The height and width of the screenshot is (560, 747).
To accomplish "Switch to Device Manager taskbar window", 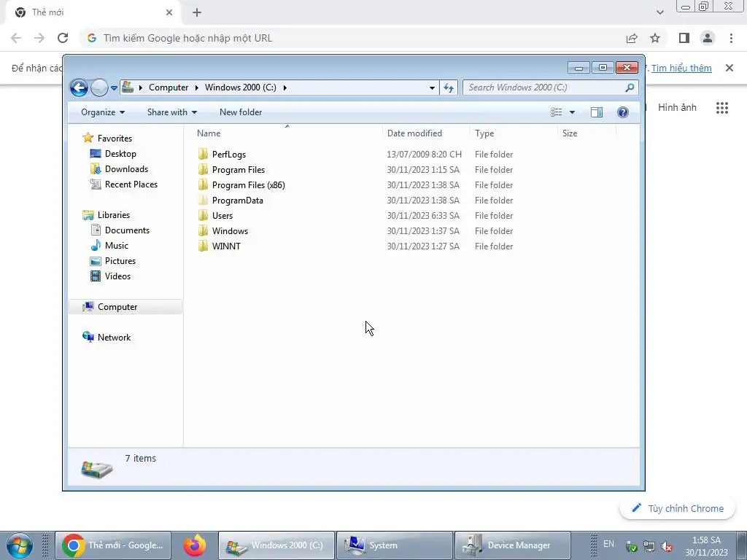I will pos(513,545).
